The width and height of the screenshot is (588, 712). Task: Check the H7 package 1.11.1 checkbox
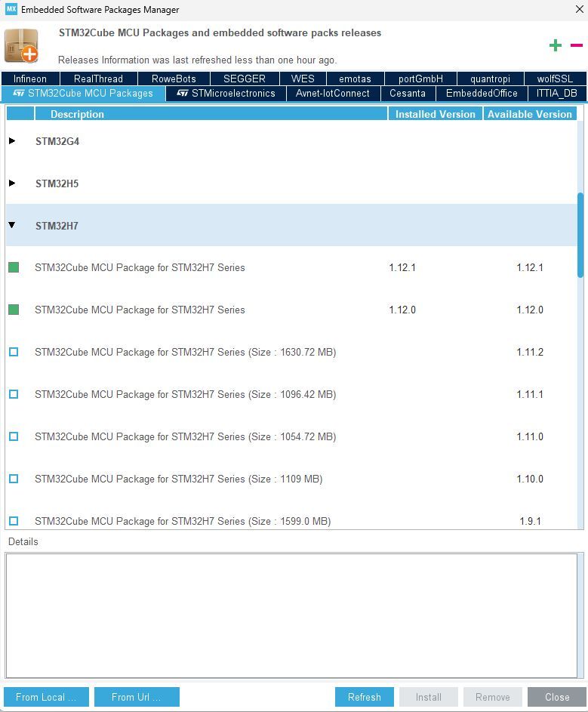click(x=14, y=394)
